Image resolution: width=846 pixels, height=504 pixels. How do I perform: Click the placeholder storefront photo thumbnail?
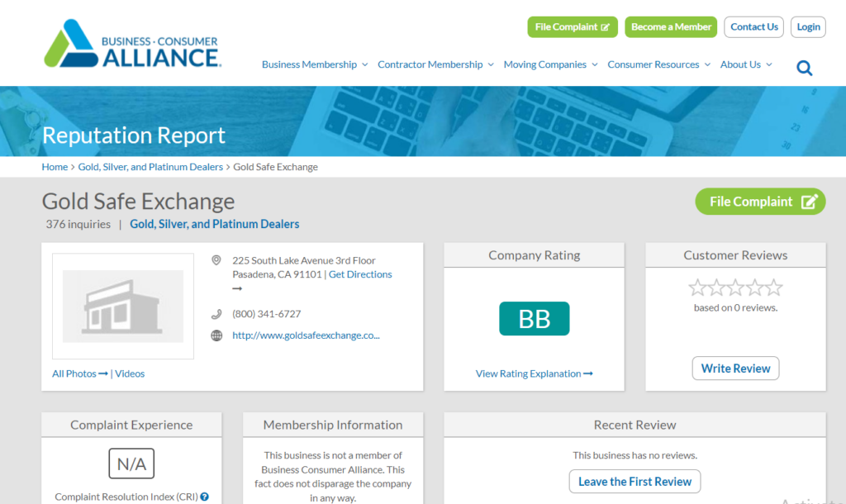click(x=123, y=306)
